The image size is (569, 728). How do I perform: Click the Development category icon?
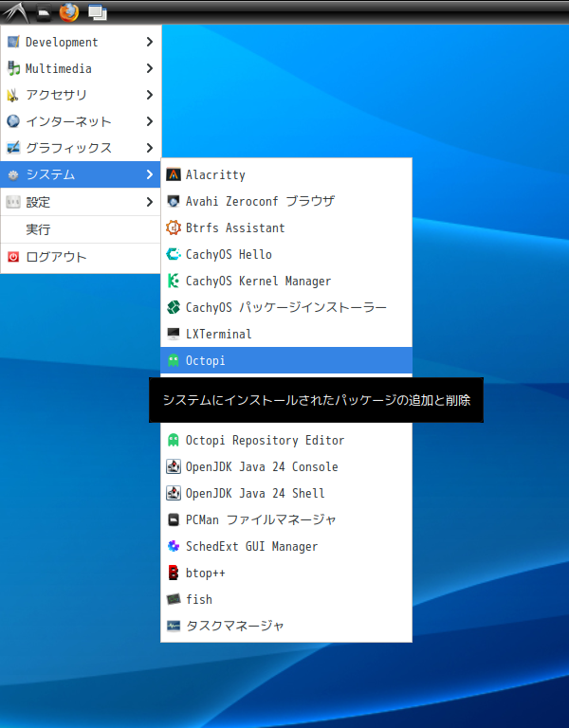[x=13, y=42]
